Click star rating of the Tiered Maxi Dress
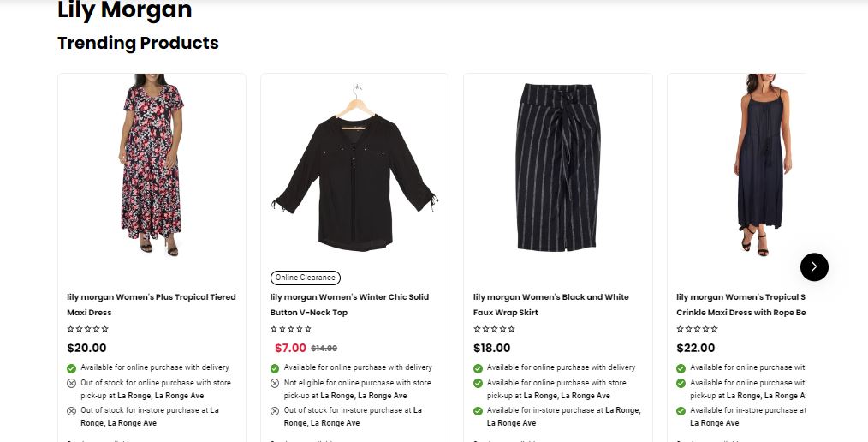This screenshot has width=868, height=442. click(x=87, y=329)
